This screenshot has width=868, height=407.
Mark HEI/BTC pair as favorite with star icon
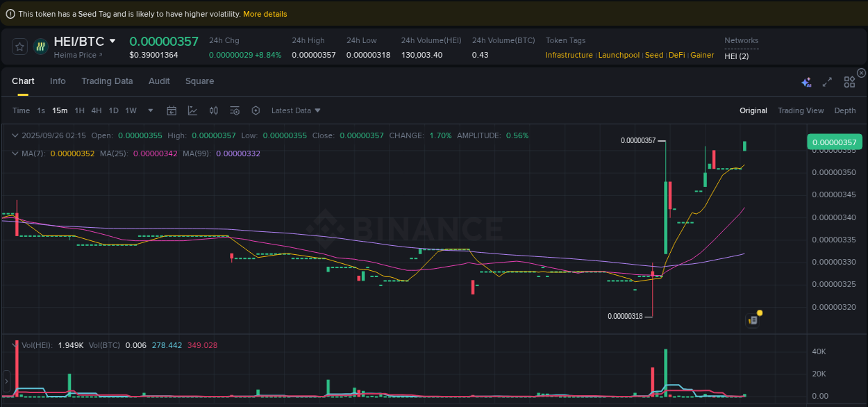click(x=19, y=47)
